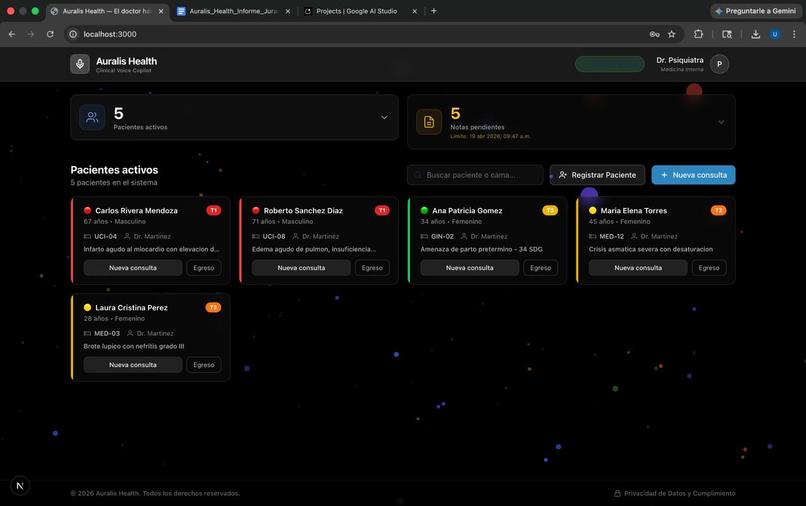Click Nueva consulta for Carlos Rivera Mendoza

[133, 268]
